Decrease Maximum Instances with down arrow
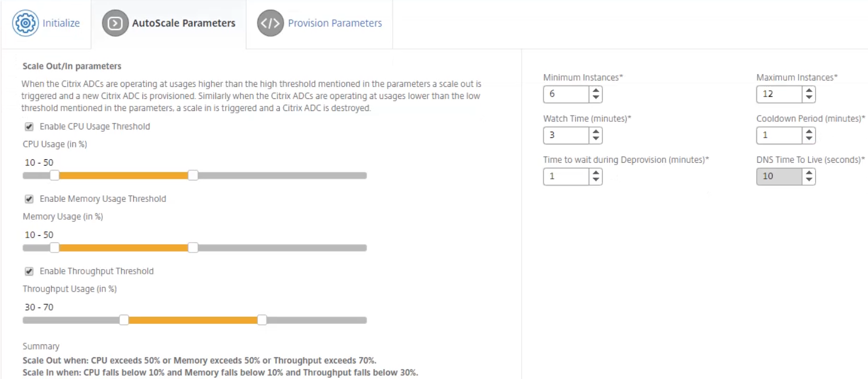The width and height of the screenshot is (868, 379). coord(809,98)
